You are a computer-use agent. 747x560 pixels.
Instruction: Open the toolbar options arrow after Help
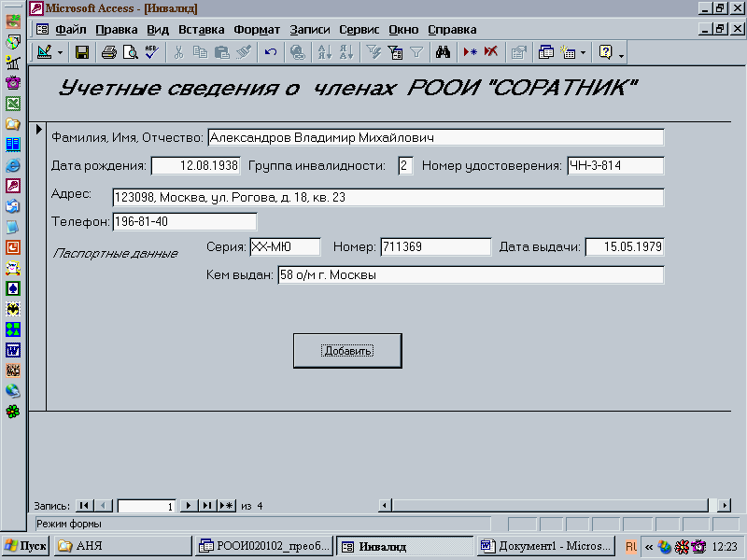click(x=622, y=53)
